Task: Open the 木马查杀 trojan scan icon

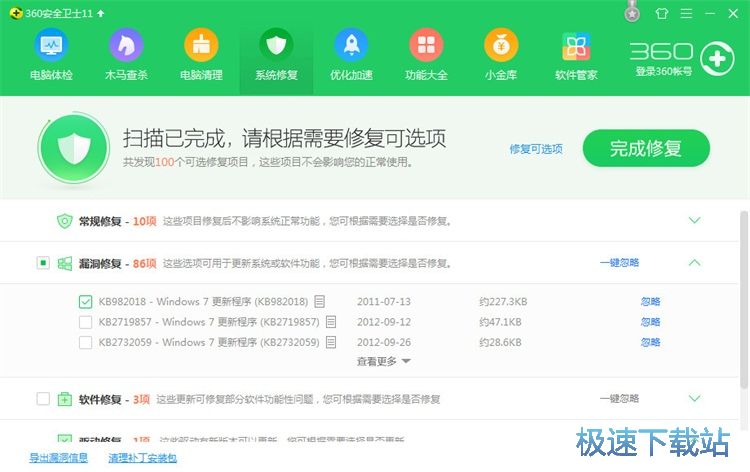Action: [x=126, y=45]
